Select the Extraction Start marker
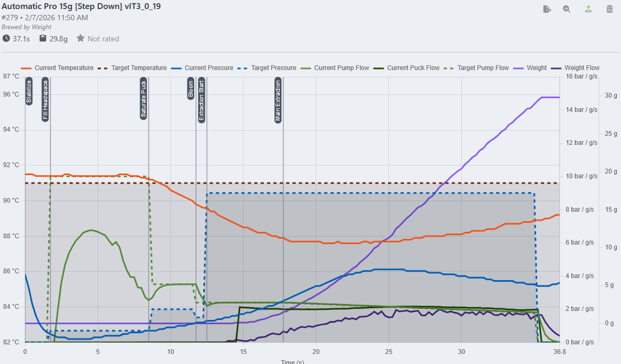 click(x=201, y=101)
